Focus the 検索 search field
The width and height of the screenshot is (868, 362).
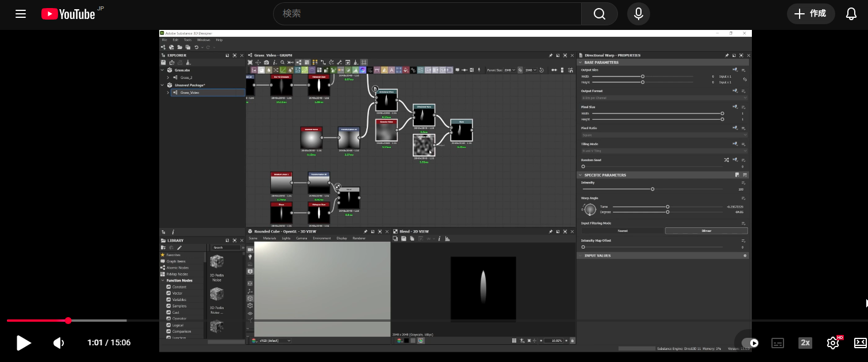click(427, 14)
